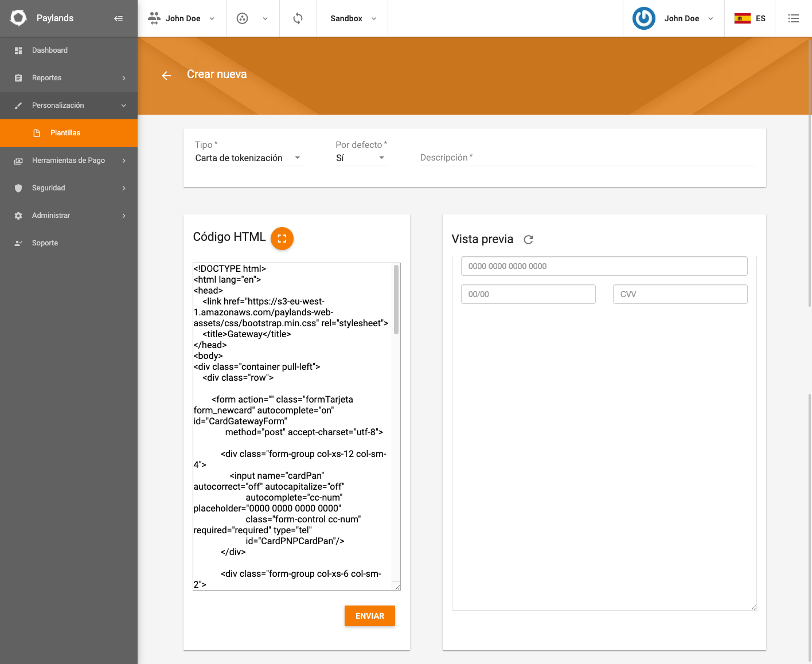Click the Seguridad shield icon
Viewport: 812px width, 664px height.
pos(18,188)
